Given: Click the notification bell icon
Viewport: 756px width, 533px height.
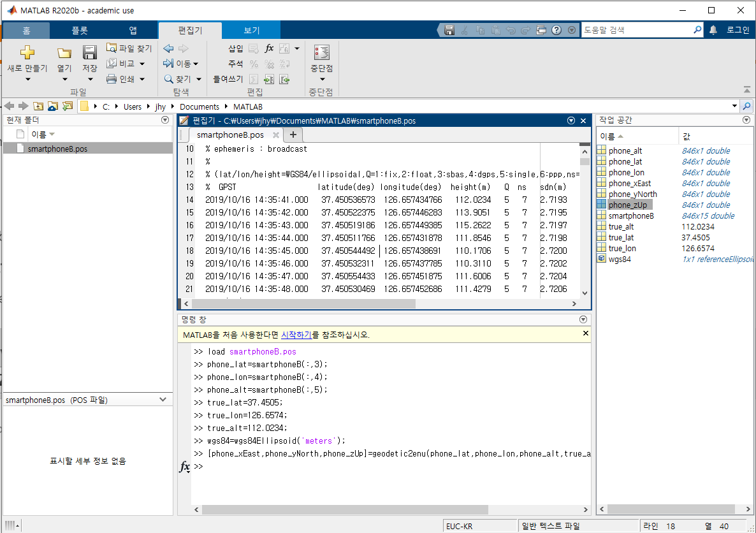Looking at the screenshot, I should [x=713, y=30].
